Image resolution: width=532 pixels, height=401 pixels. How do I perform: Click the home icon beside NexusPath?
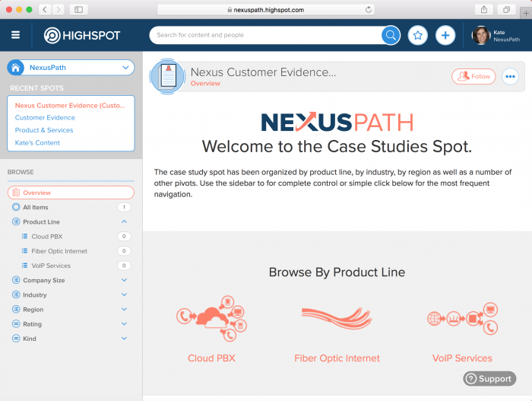(16, 68)
